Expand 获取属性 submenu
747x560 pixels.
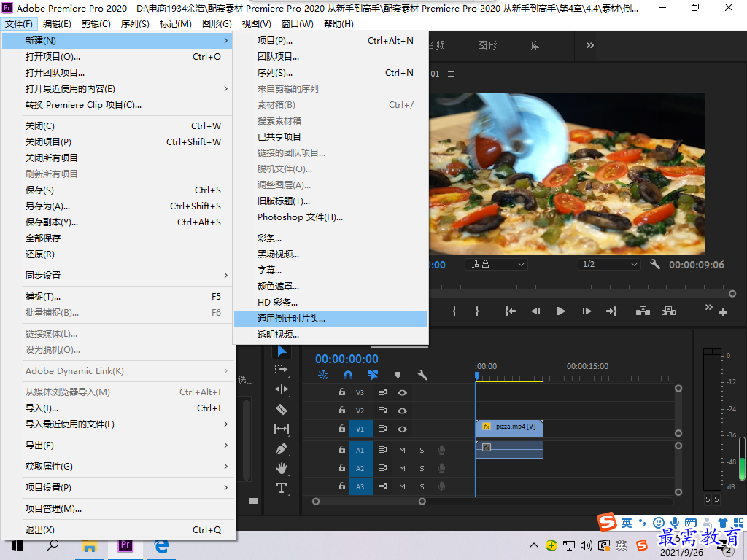[117, 466]
